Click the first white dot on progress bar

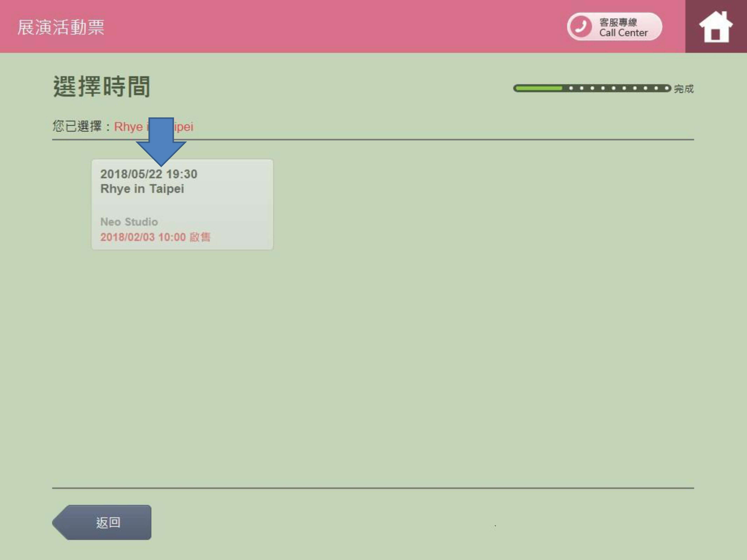(x=571, y=88)
